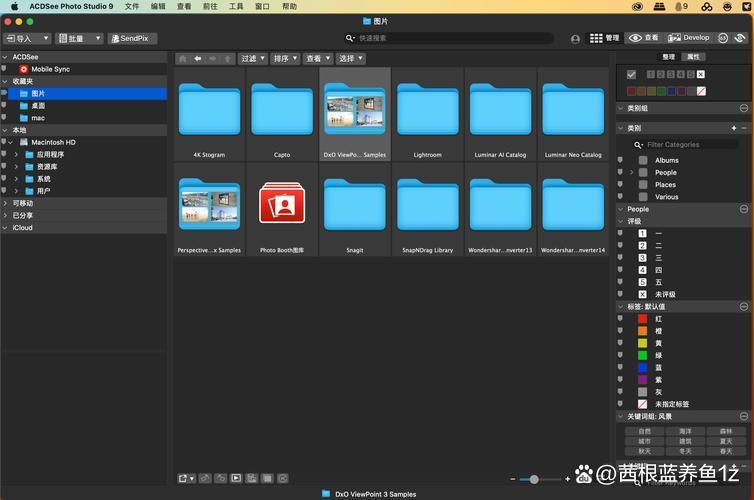Screen dimensions: 754x500
Task: Click the 城市 keyword button
Action: tap(644, 441)
